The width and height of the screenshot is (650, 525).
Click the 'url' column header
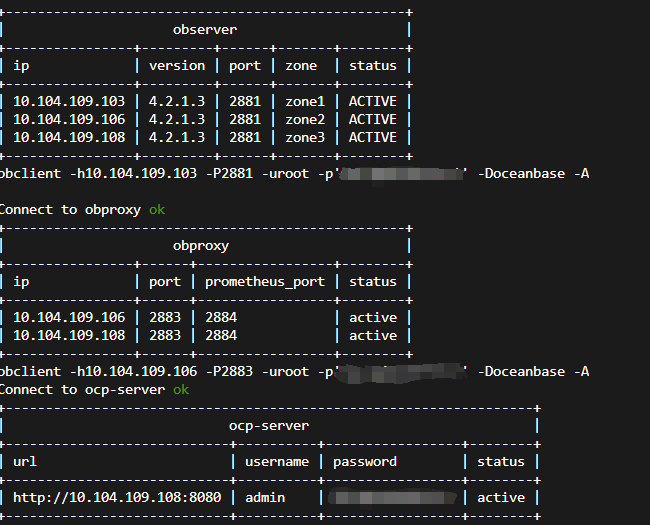25,462
